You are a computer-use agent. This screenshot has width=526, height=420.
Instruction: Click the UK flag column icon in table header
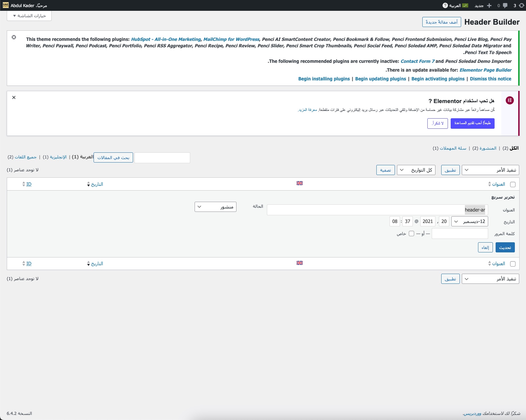300,183
